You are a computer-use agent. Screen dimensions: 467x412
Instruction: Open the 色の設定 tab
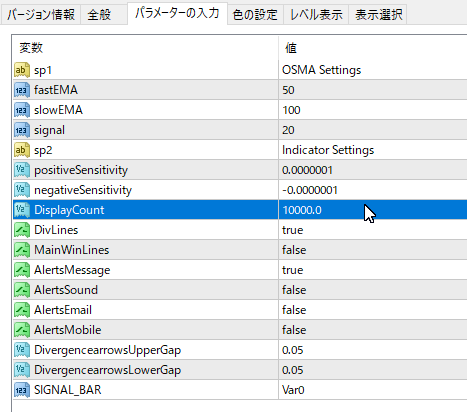(x=255, y=15)
